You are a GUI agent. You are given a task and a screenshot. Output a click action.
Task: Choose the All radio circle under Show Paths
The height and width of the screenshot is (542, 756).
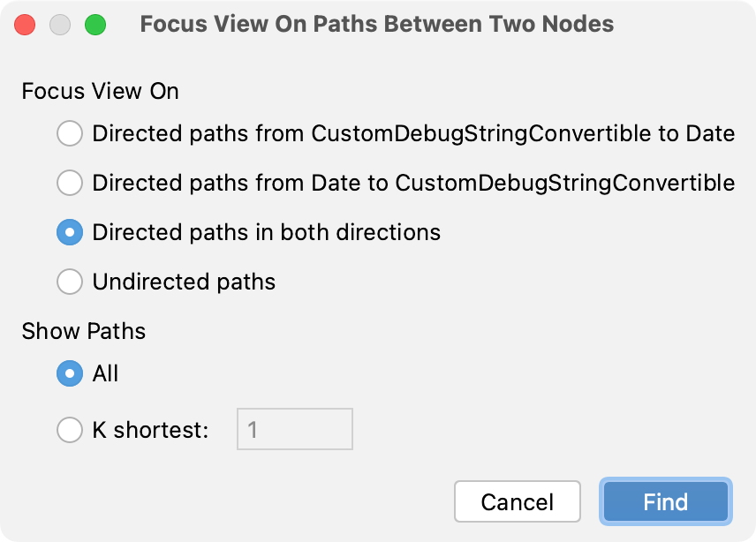click(x=70, y=373)
